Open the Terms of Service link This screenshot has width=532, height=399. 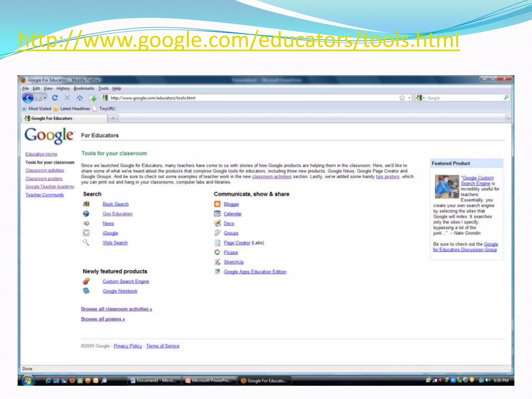(163, 346)
